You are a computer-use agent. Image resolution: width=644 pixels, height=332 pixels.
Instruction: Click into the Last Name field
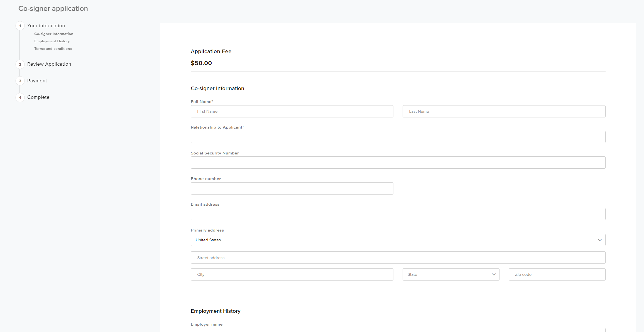tap(503, 111)
